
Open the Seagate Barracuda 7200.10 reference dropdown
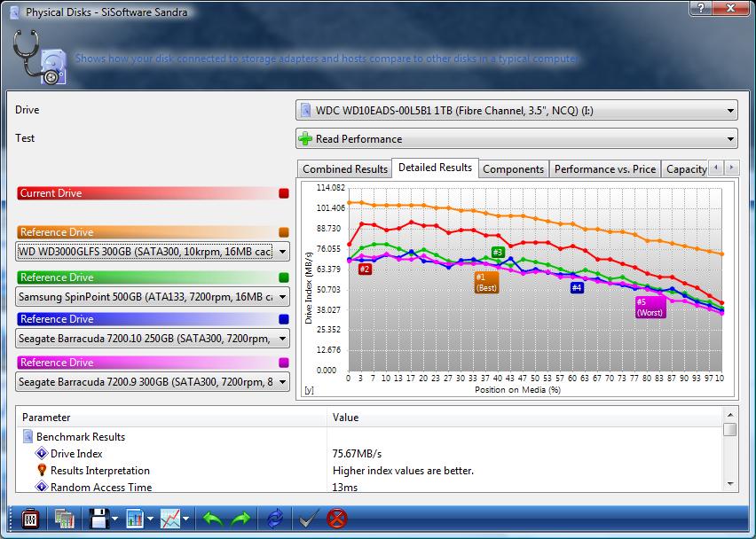pos(153,339)
